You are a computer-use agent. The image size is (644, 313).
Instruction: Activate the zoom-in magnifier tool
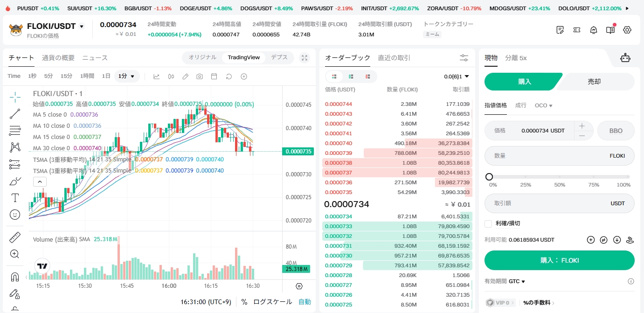tap(15, 254)
